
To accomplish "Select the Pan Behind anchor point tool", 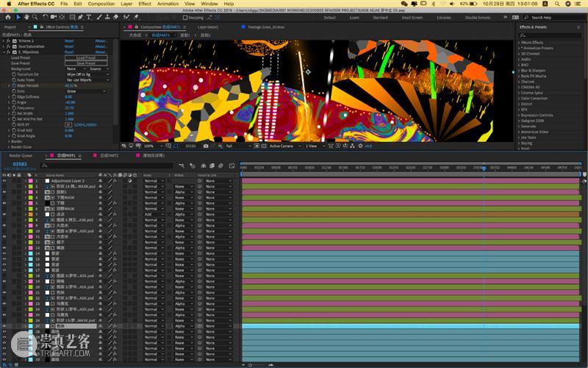I will coord(62,17).
